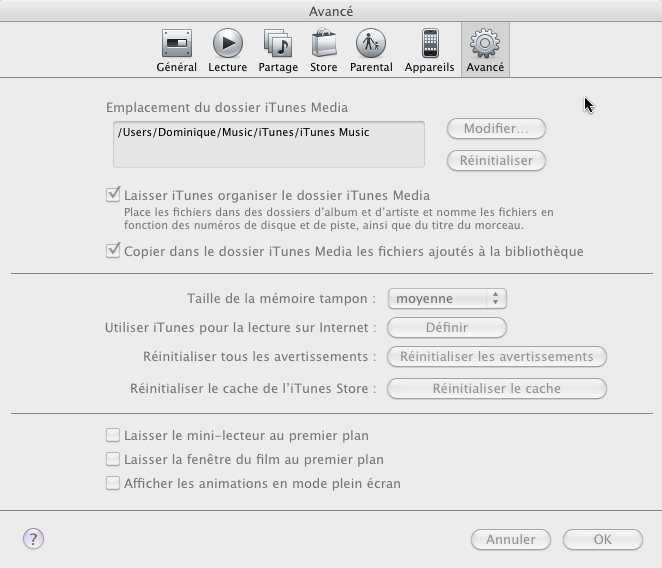662x568 pixels.
Task: Click Réinitialiser les avertissements button
Action: pyautogui.click(x=496, y=356)
